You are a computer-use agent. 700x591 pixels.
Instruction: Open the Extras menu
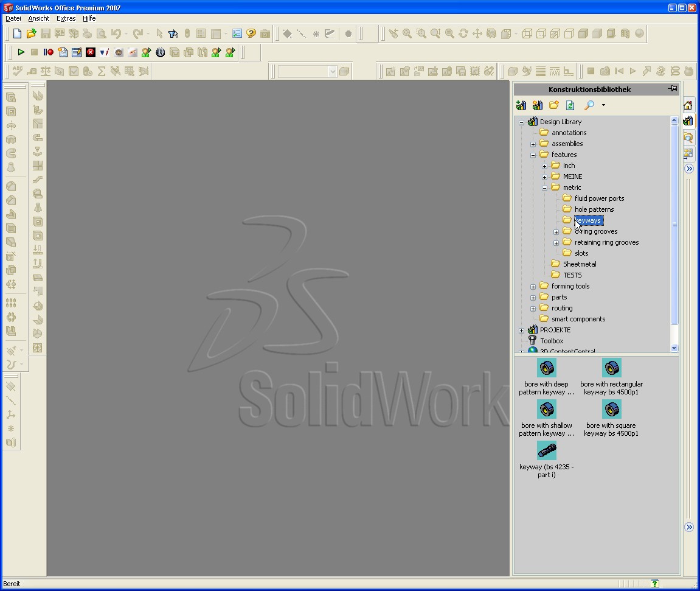[x=66, y=18]
